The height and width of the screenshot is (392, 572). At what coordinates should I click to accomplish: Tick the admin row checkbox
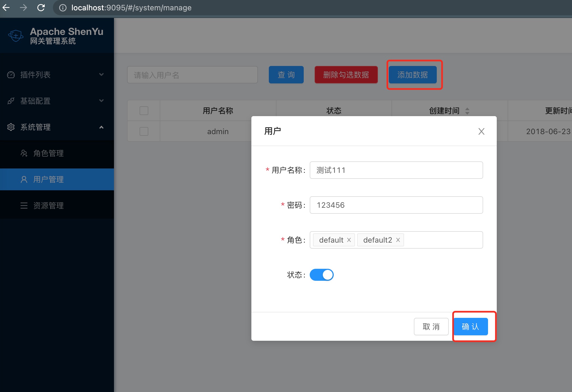[144, 131]
